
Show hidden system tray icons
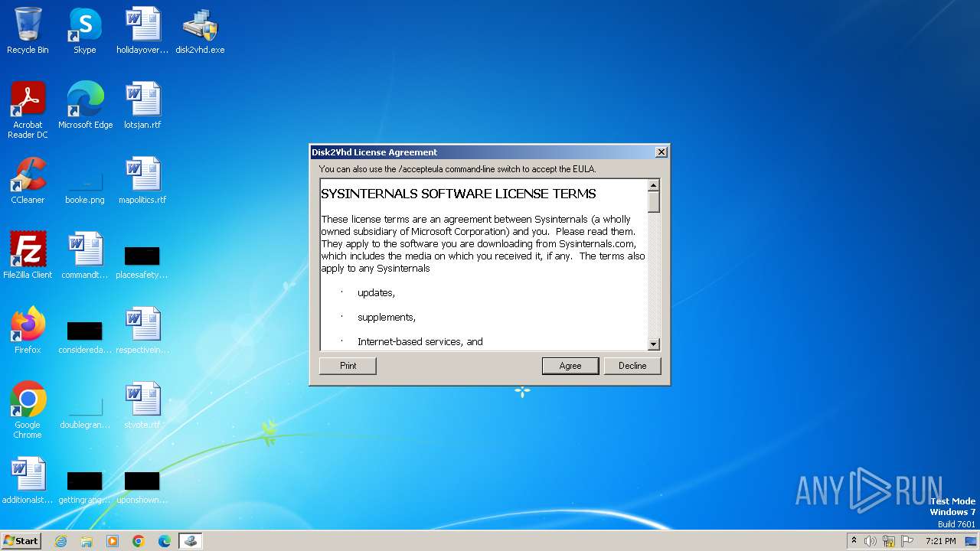pyautogui.click(x=854, y=541)
